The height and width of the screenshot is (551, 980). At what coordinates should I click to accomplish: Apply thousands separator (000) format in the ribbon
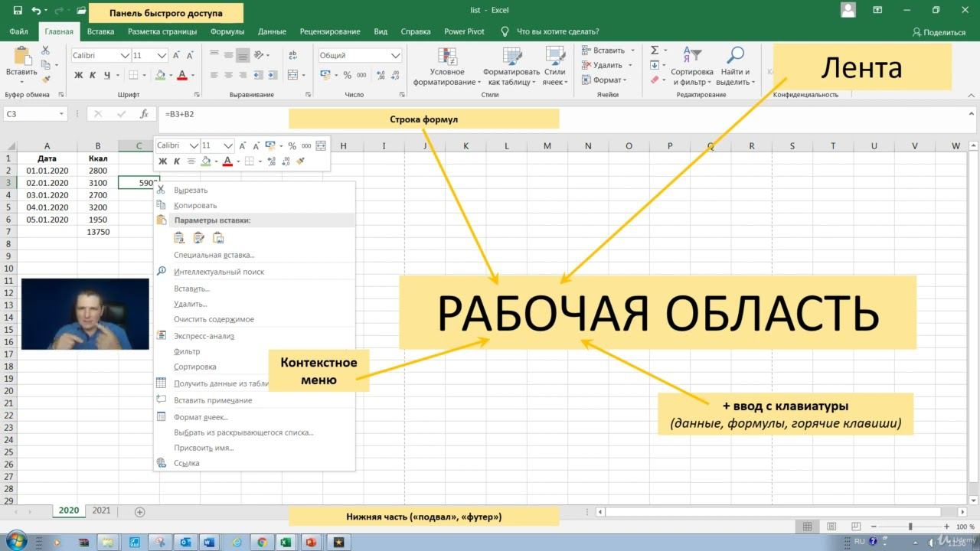point(361,75)
